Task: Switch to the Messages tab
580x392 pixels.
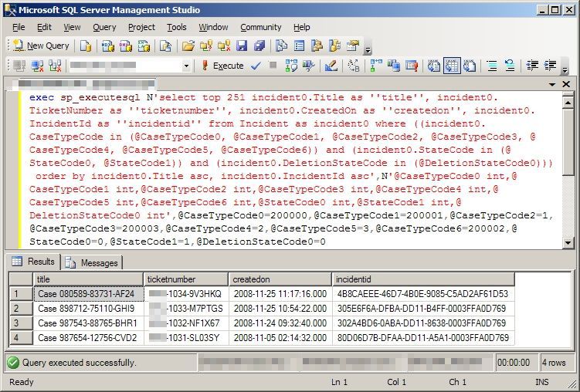Action: [91, 262]
